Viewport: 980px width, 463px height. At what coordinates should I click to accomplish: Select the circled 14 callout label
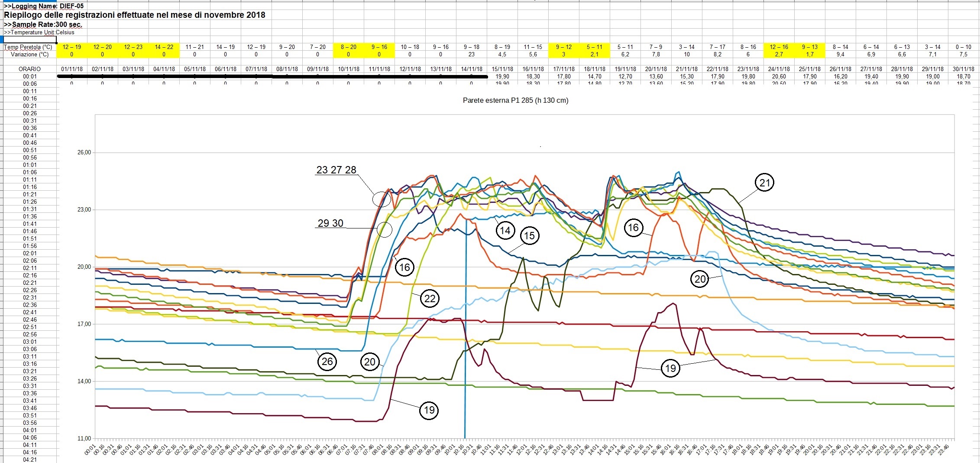(x=505, y=230)
